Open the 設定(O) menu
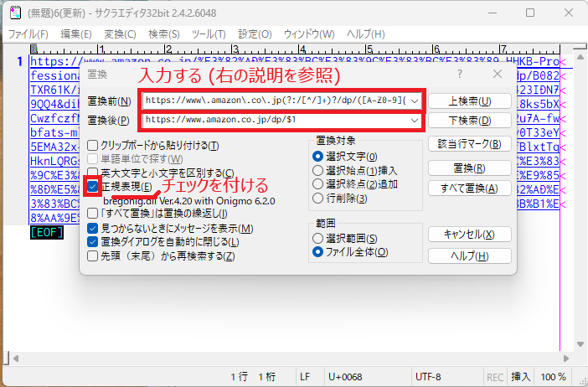 click(255, 34)
